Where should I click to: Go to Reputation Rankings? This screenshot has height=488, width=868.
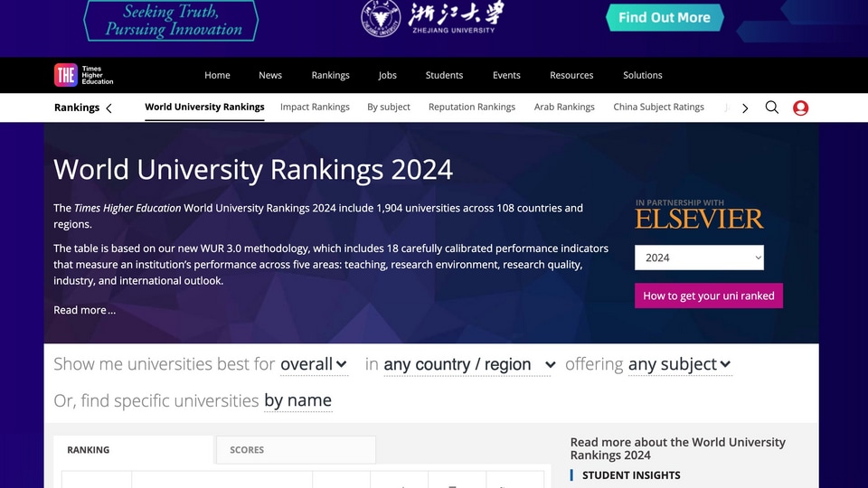[472, 107]
